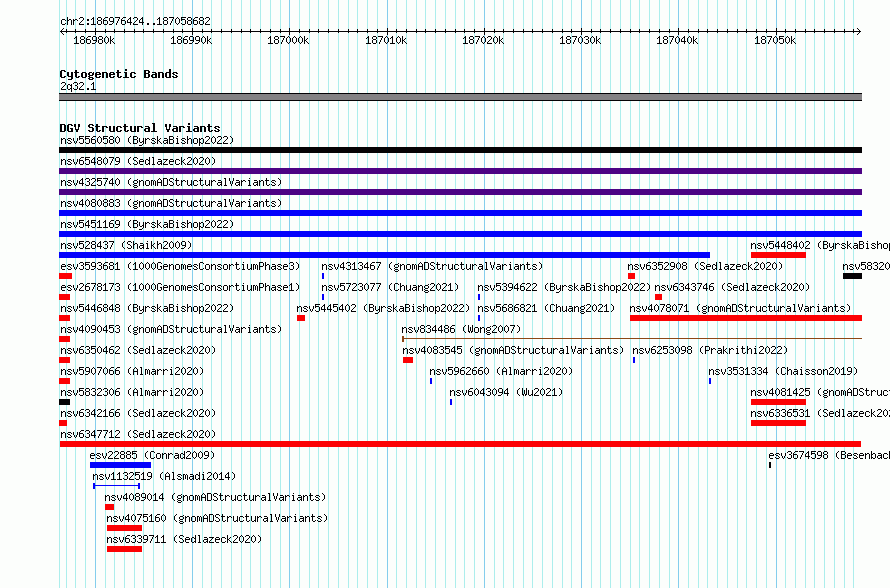Select nsv4075160 (gnomADStructuralVariants) label
The height and width of the screenshot is (588, 890).
click(x=217, y=518)
